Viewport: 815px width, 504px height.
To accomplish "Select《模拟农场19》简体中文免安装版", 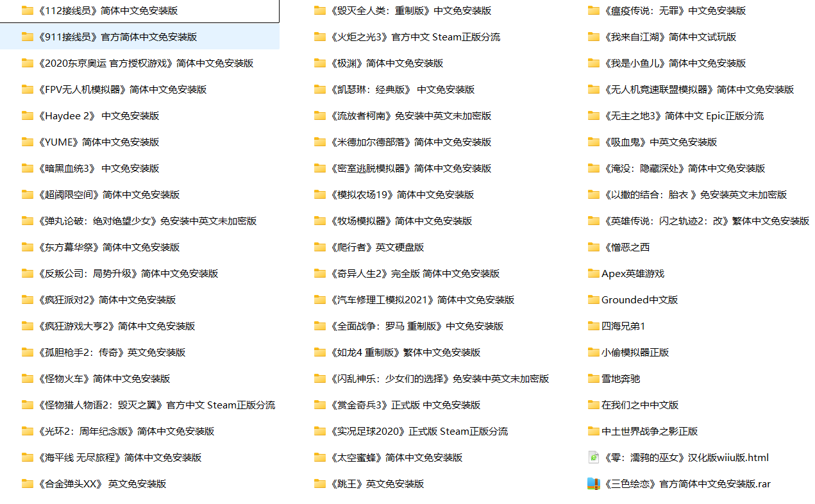I will [402, 194].
